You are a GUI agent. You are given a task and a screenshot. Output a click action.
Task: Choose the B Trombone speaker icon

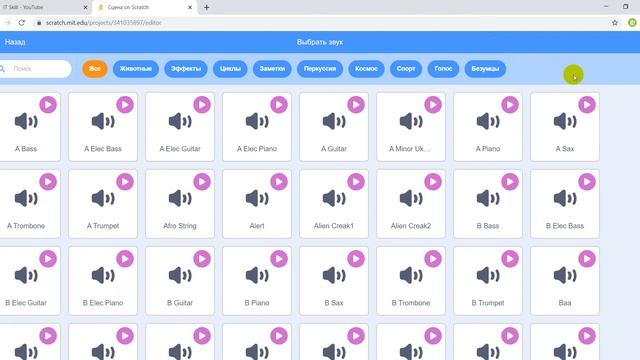pos(411,276)
